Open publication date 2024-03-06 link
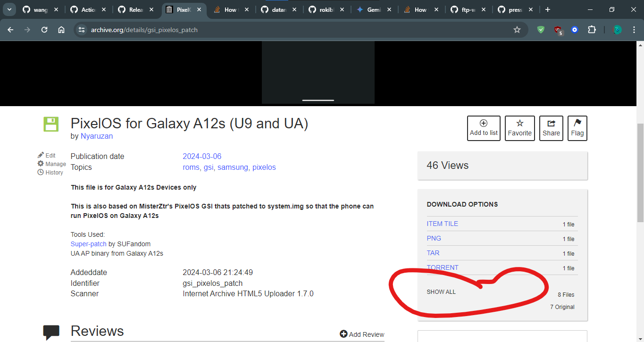644x342 pixels. point(202,156)
